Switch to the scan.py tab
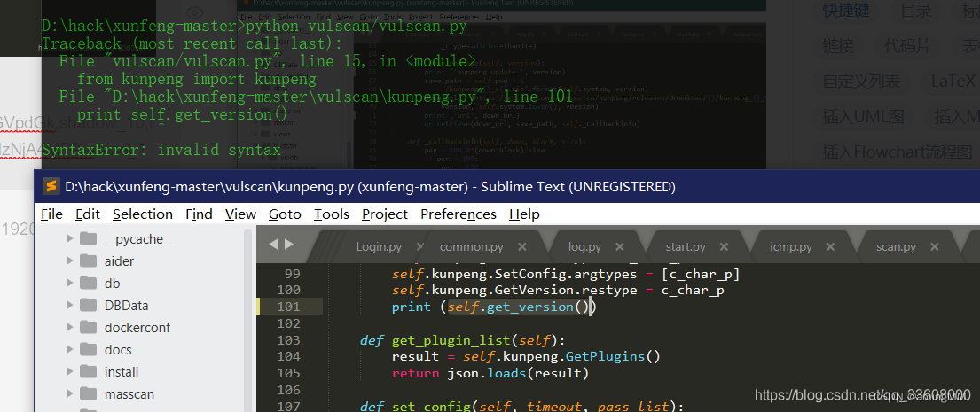 (897, 246)
